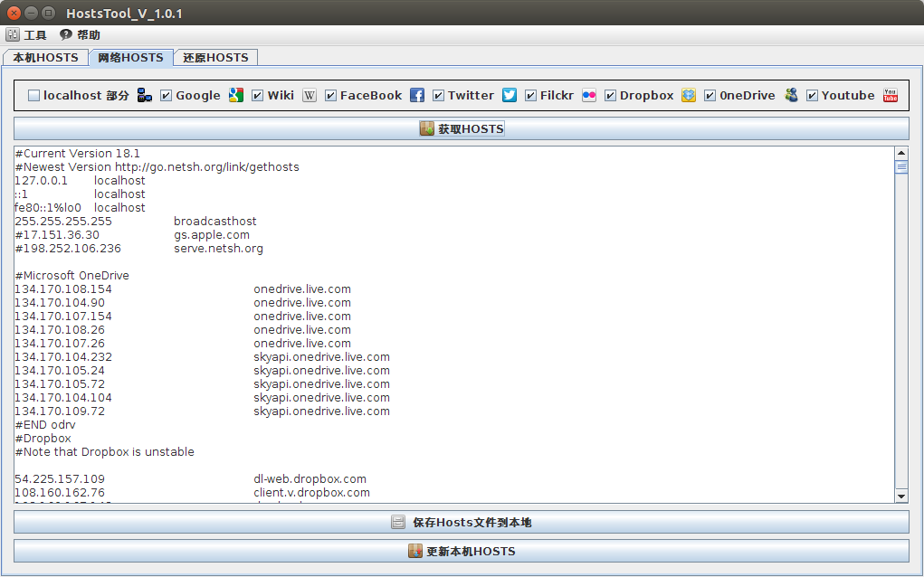Switch to the 本机HOSTS tab
The image size is (924, 577).
point(45,58)
